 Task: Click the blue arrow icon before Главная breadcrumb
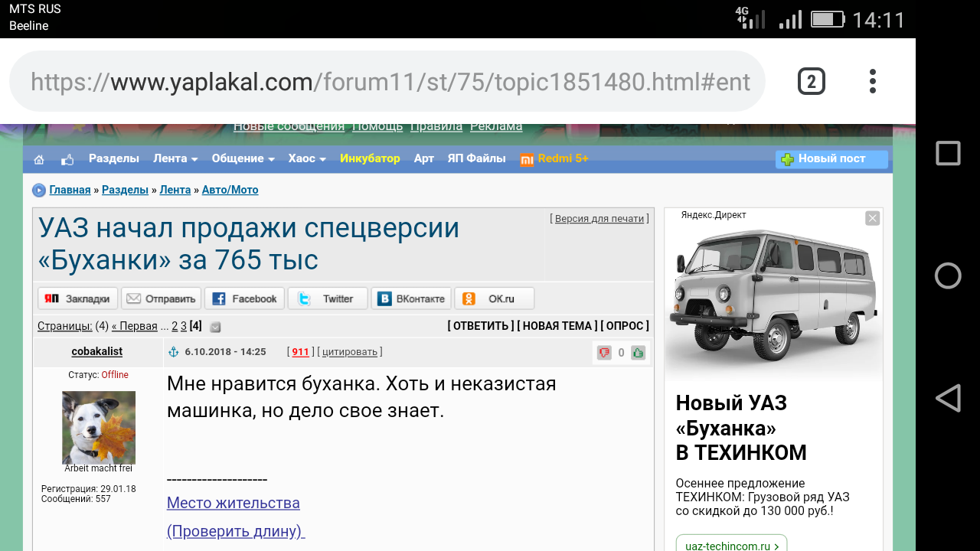coord(39,191)
